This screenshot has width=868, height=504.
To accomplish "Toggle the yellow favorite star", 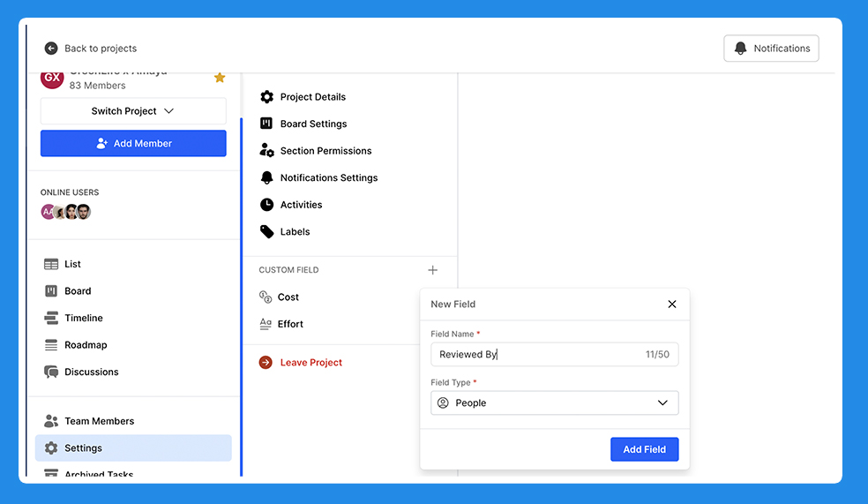I will click(x=220, y=78).
